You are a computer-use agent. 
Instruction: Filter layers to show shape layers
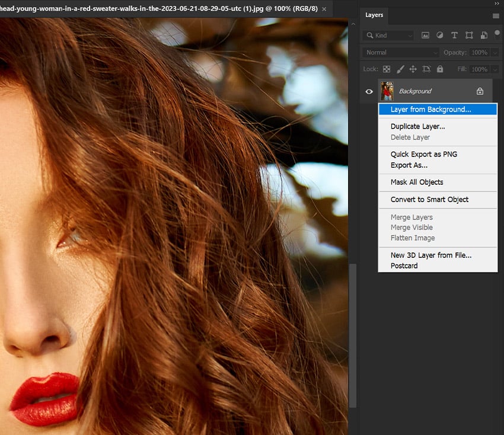click(469, 35)
